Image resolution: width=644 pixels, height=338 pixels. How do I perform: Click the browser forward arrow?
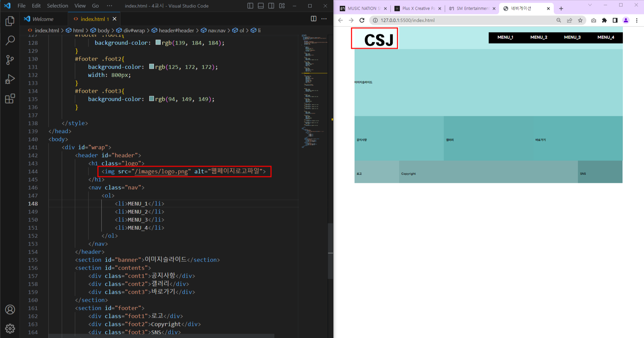(x=351, y=20)
